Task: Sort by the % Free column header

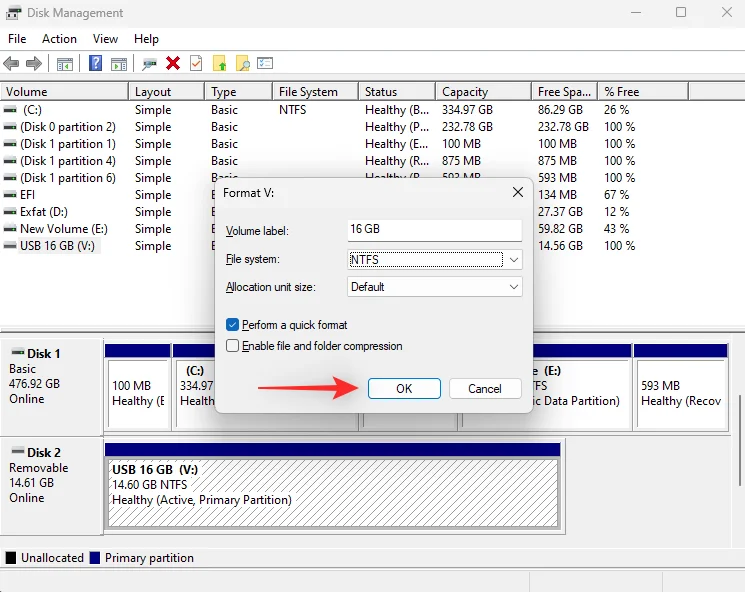Action: (643, 92)
